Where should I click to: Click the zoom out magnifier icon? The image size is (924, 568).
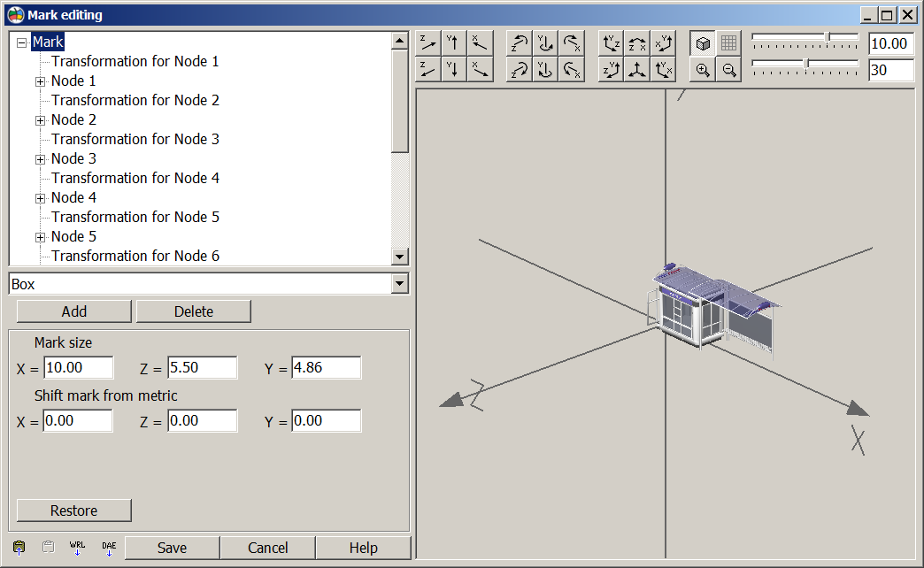click(728, 70)
